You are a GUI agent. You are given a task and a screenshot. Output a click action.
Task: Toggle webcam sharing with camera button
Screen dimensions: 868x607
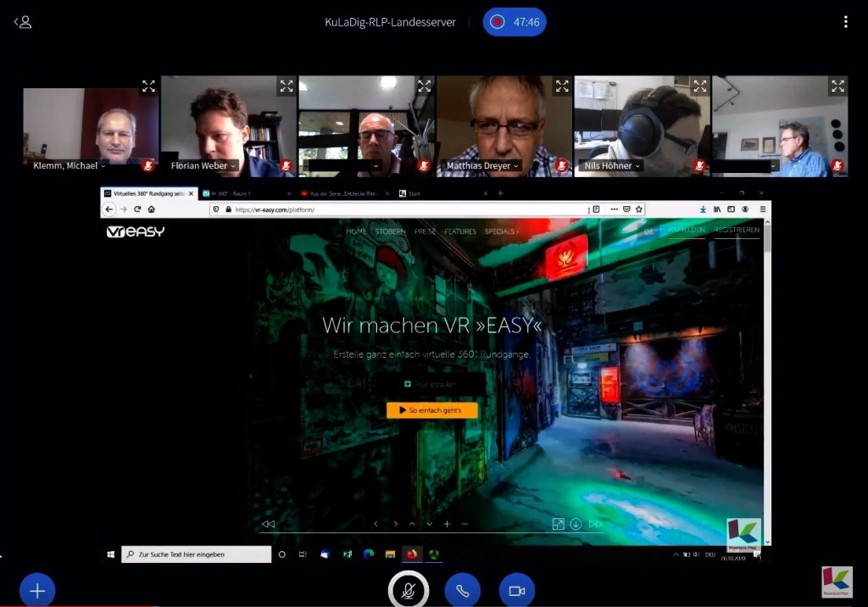(516, 590)
